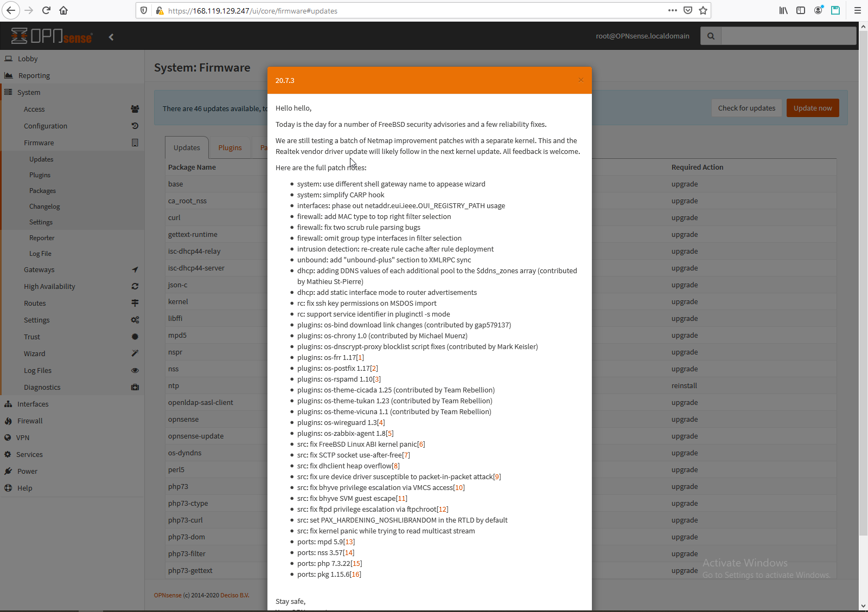Screen dimensions: 868x612
Task: Select the Updates tab
Action: [x=187, y=147]
